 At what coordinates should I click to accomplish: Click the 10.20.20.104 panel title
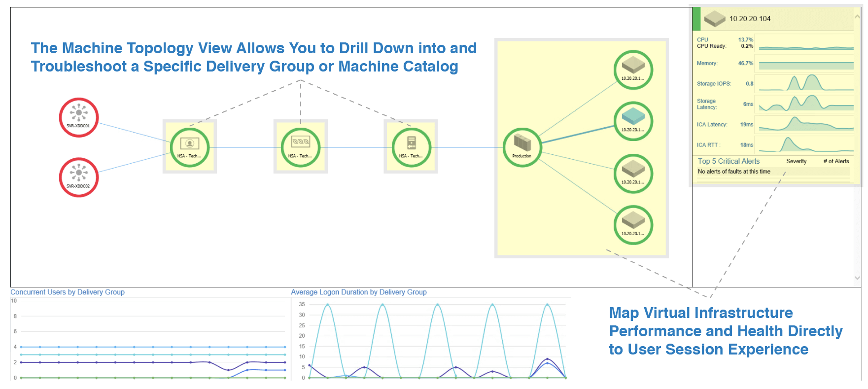tap(750, 19)
